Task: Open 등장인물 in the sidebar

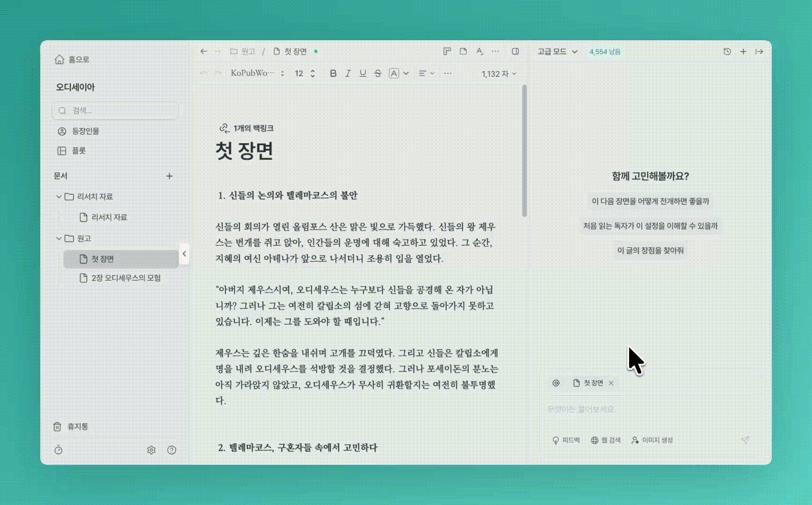Action: [85, 131]
